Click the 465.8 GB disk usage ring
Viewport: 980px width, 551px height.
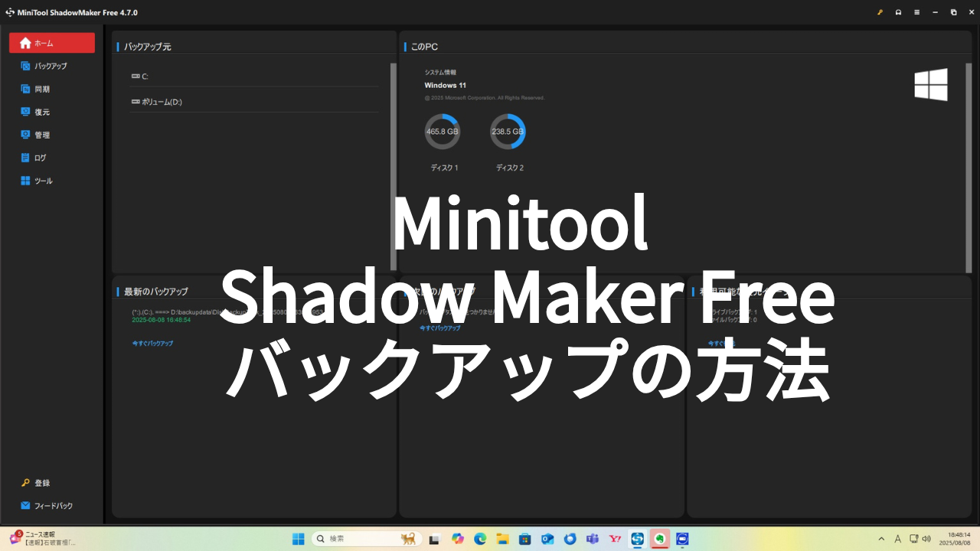[442, 132]
